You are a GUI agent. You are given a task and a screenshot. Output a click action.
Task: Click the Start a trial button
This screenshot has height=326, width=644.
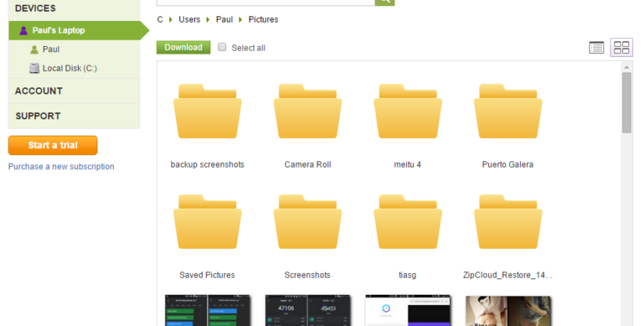[x=53, y=145]
